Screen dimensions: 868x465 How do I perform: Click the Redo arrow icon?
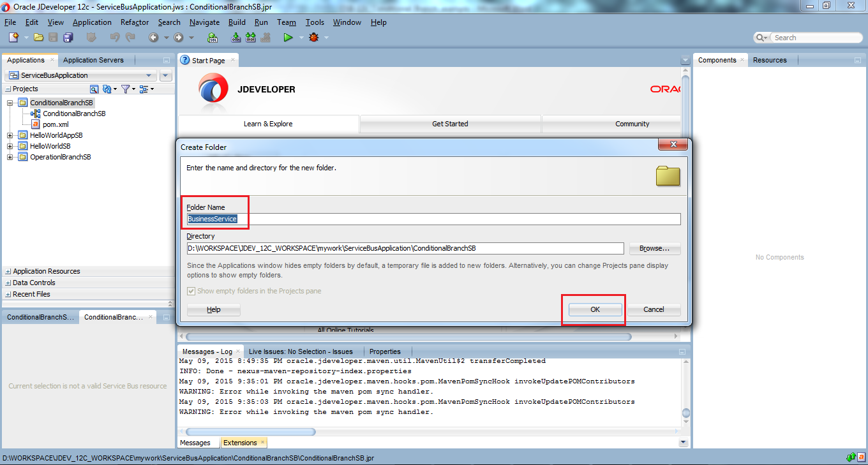coord(130,38)
